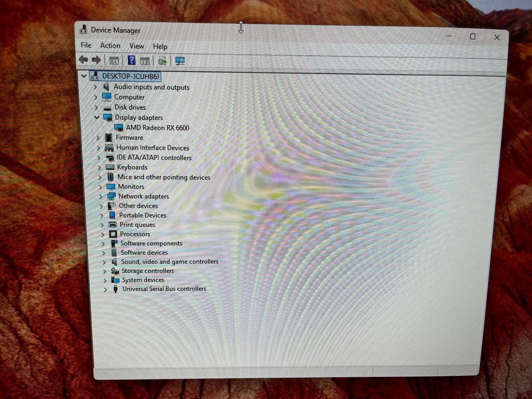Image resolution: width=532 pixels, height=399 pixels.
Task: Scan for hardware changes using the monitor icon
Action: coord(180,61)
